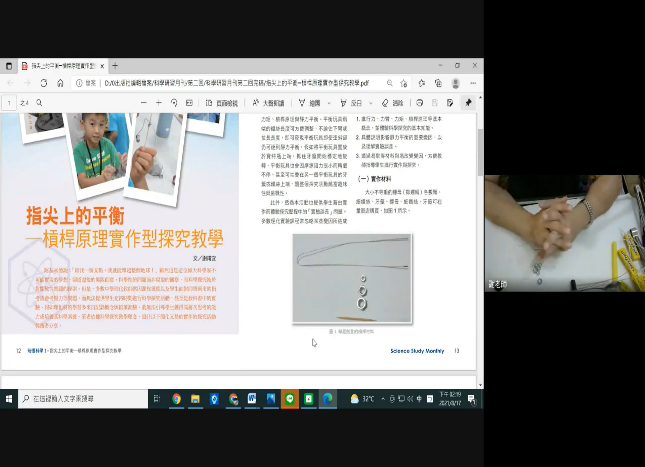Start Read aloud for the PDF
The height and width of the screenshot is (467, 645).
point(268,103)
